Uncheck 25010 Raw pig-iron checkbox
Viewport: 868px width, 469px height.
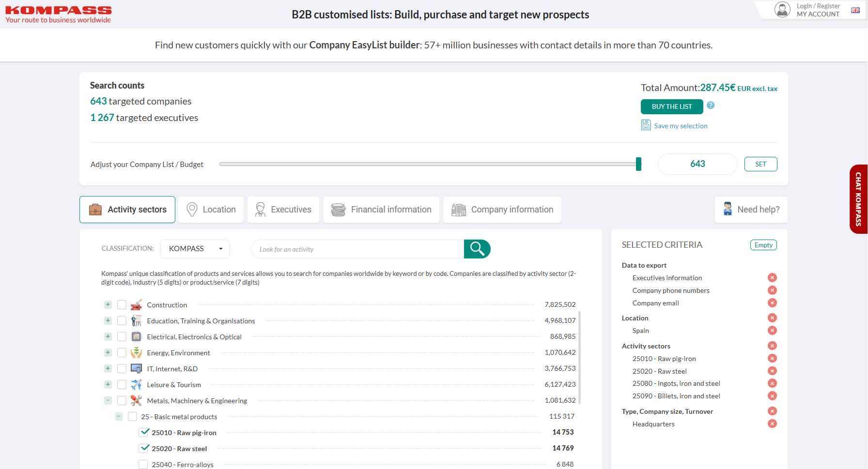pos(144,432)
